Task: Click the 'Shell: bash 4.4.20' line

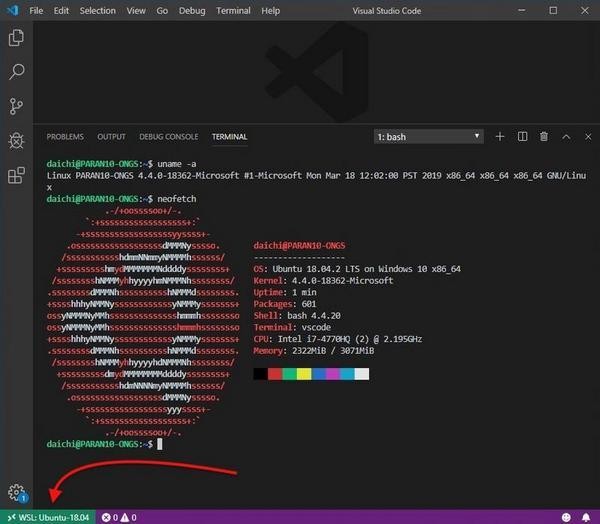Action: coord(297,315)
